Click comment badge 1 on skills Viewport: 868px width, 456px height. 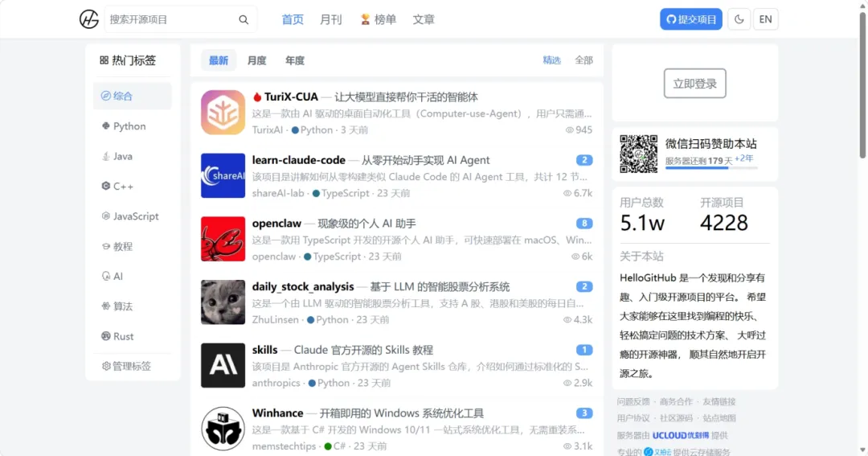coord(584,350)
